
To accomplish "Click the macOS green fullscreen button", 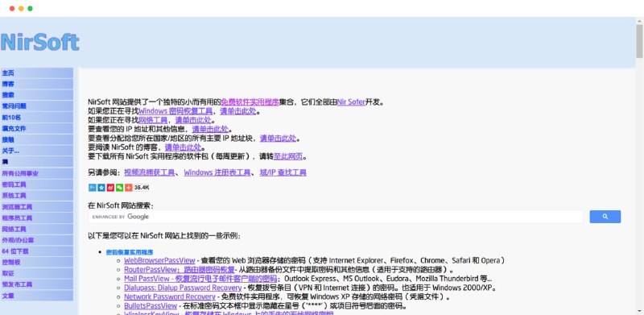I will (x=30, y=8).
